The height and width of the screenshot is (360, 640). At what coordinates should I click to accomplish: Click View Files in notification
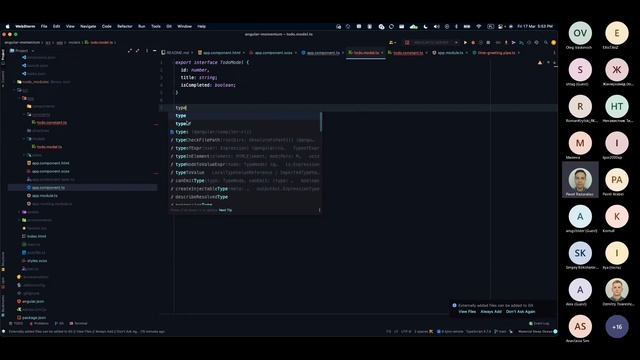467,312
